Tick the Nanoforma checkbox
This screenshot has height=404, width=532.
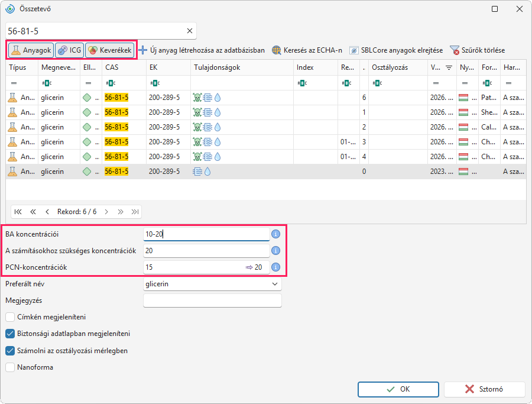(10, 367)
